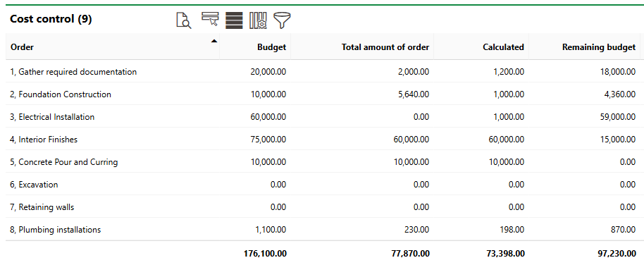This screenshot has width=644, height=265.
Task: Click the 20,000.00 budget for Gather required documentation
Action: [x=268, y=72]
